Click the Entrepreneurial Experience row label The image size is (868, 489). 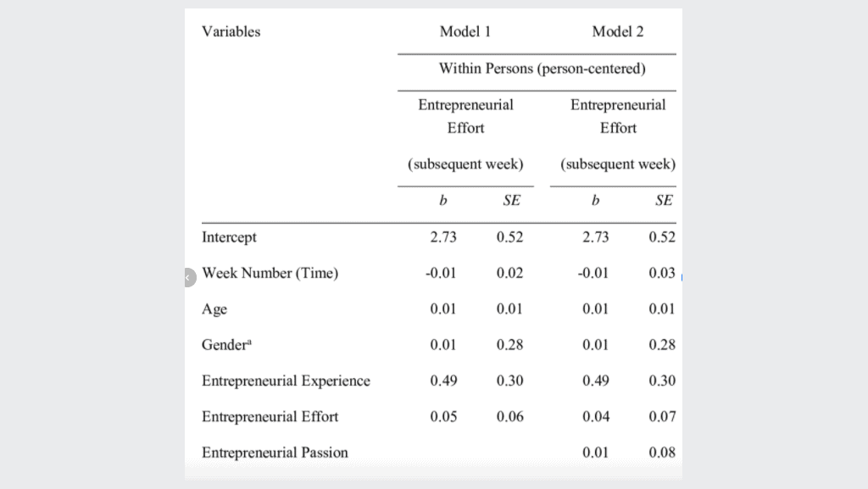(x=286, y=381)
